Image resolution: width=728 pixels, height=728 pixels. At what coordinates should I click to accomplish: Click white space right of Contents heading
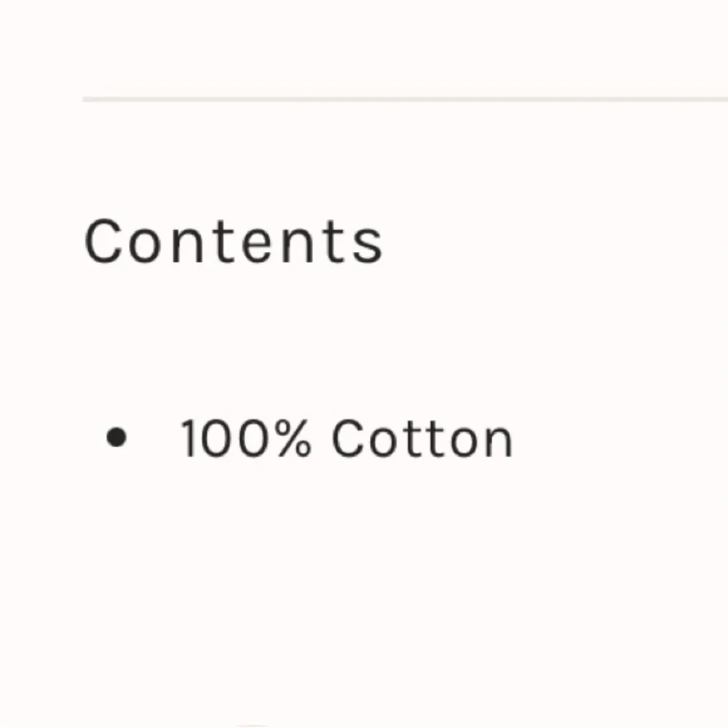[555, 241]
